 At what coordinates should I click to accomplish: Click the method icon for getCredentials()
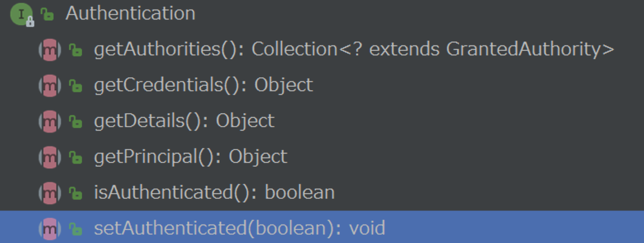coord(50,86)
